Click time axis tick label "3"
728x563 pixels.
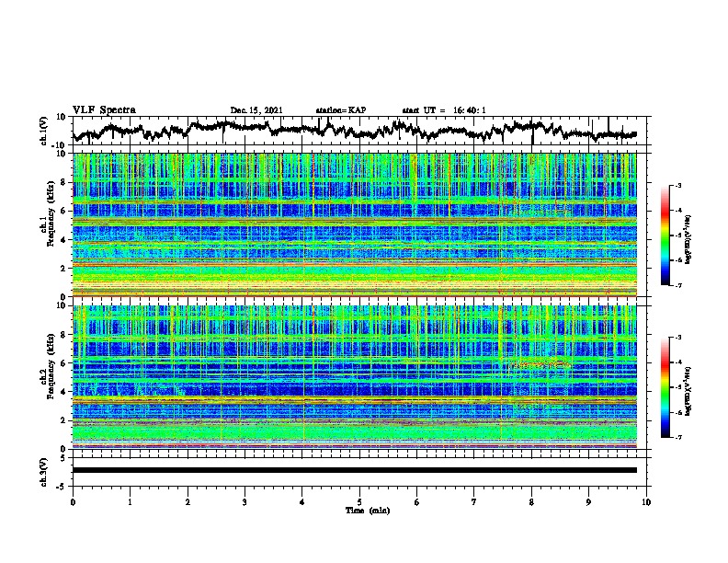click(245, 502)
